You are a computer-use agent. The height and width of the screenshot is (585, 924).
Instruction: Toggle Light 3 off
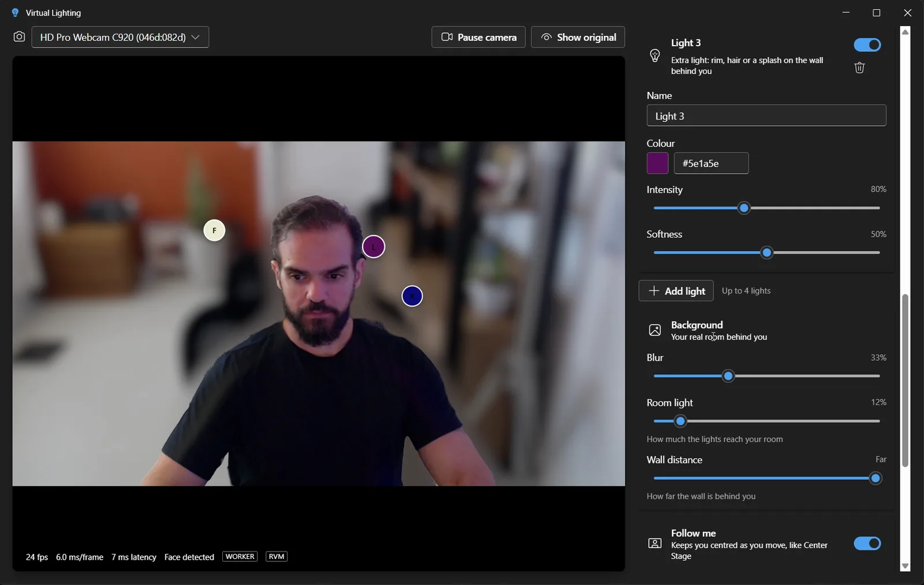867,45
